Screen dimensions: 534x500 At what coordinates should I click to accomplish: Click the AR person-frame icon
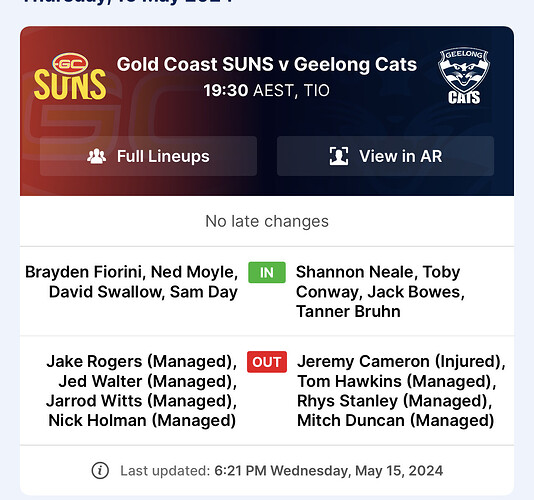[339, 156]
